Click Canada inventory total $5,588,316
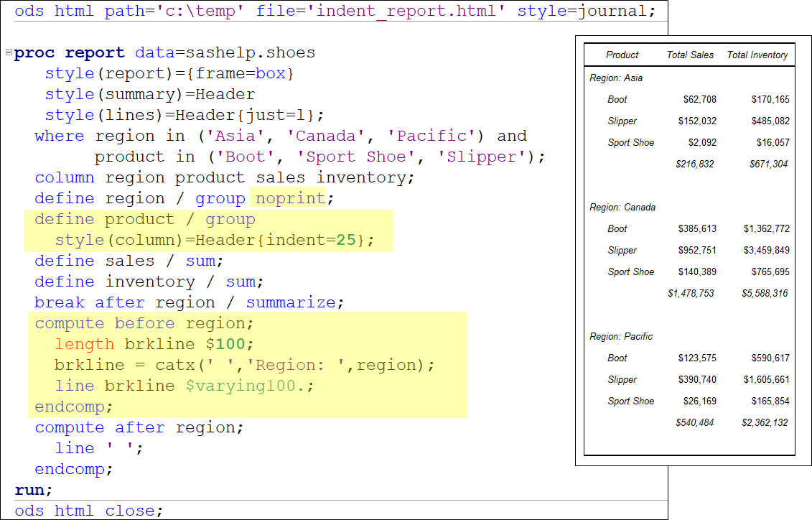Screen dimensions: 812x520 pyautogui.click(x=765, y=293)
